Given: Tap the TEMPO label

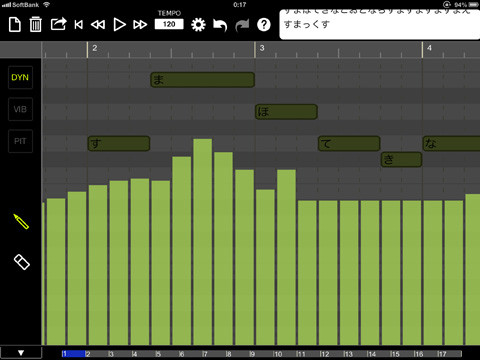Looking at the screenshot, I should pos(169,13).
